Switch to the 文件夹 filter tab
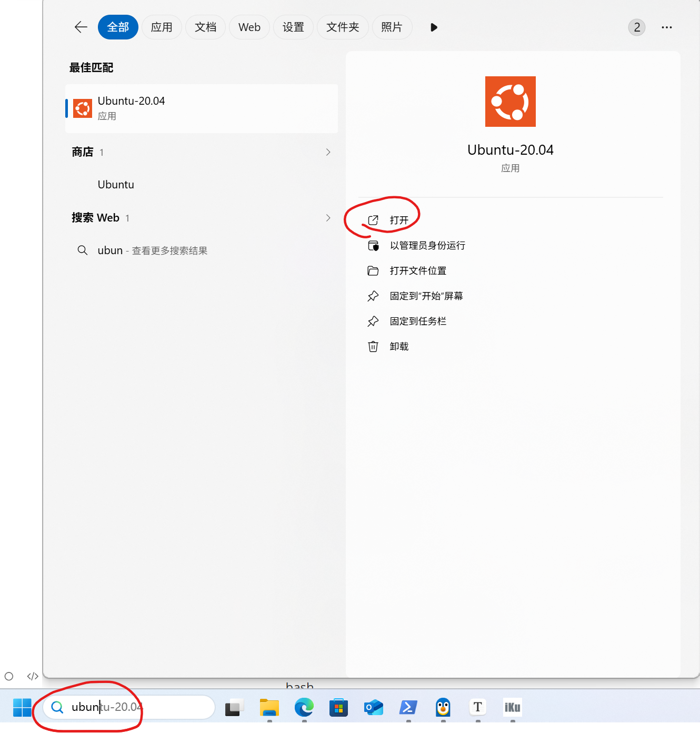 (343, 27)
